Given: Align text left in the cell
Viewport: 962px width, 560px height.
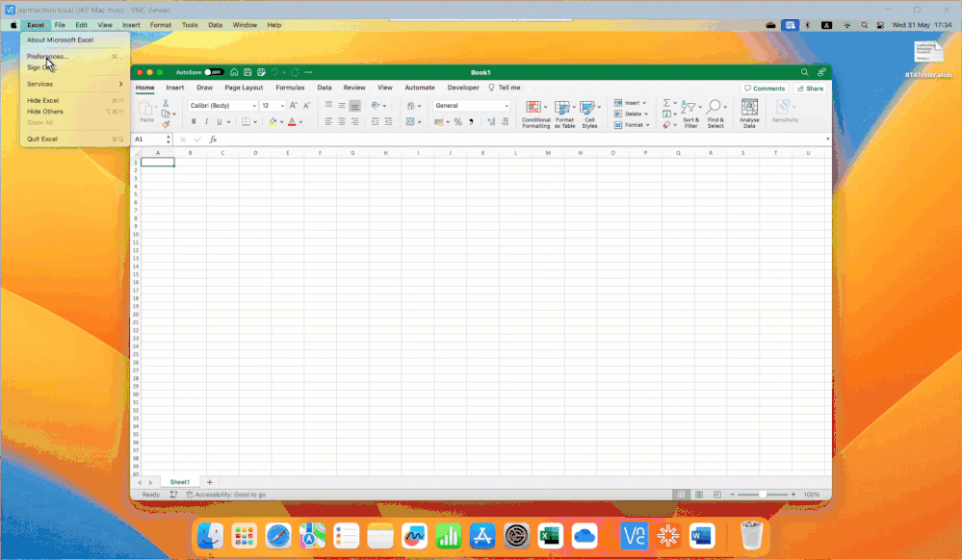Looking at the screenshot, I should [328, 122].
